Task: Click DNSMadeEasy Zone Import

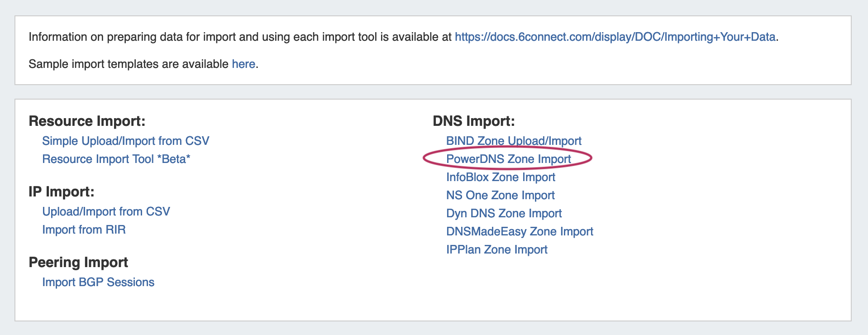Action: [520, 231]
